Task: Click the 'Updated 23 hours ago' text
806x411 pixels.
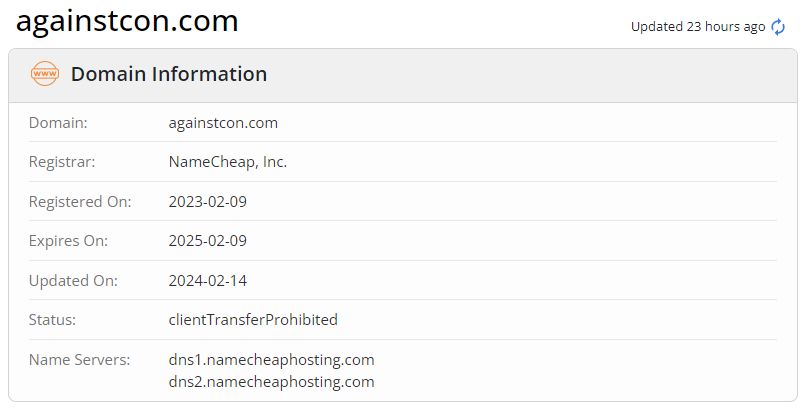Action: point(697,27)
